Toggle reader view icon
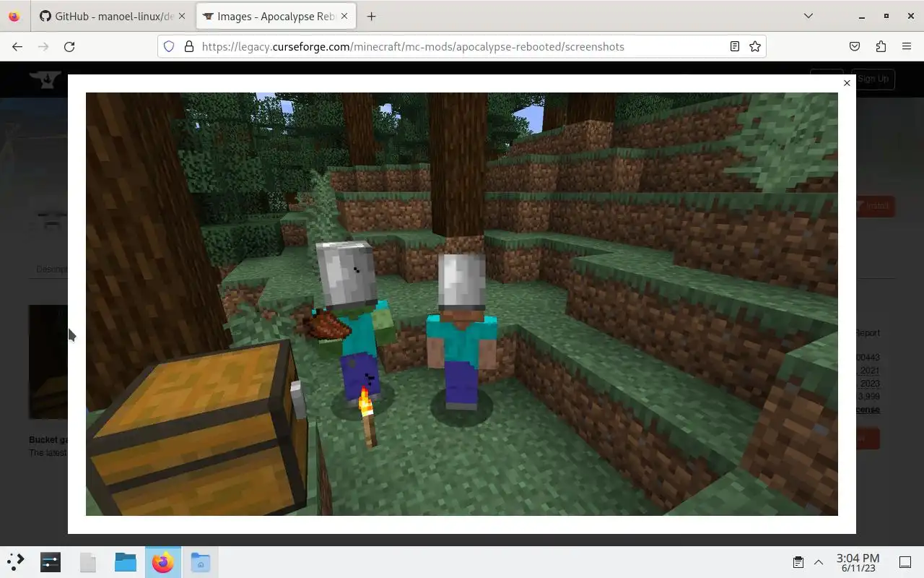924x578 pixels. pyautogui.click(x=734, y=46)
